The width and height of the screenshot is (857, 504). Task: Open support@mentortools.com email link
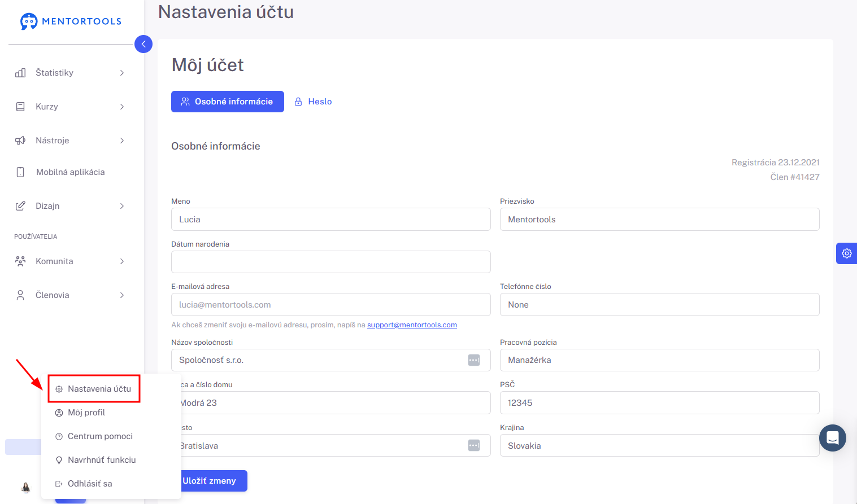(x=412, y=325)
